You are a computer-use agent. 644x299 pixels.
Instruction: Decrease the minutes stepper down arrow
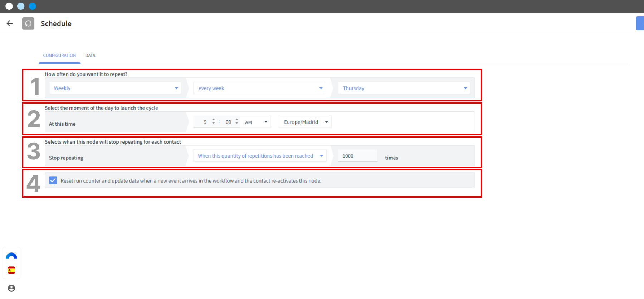[x=237, y=124]
